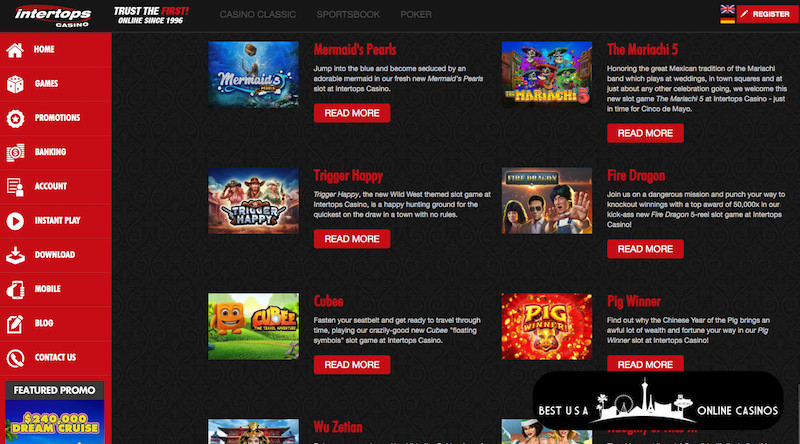Click the Download tray icon
The width and height of the screenshot is (800, 444).
15,255
